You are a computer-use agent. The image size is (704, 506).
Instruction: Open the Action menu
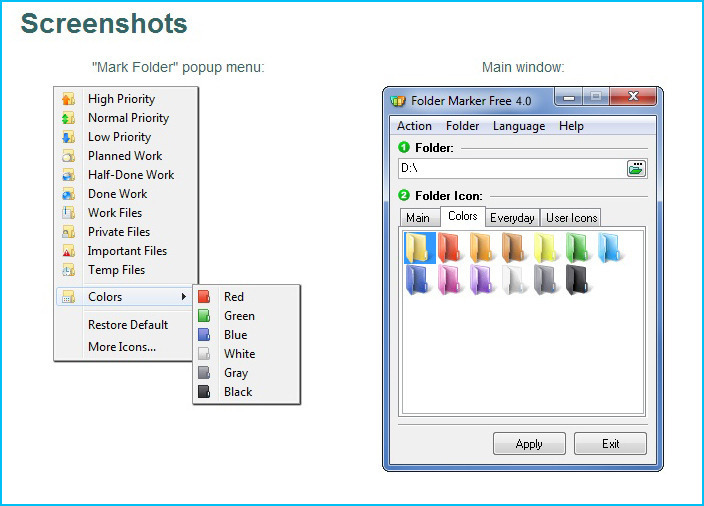[x=414, y=126]
